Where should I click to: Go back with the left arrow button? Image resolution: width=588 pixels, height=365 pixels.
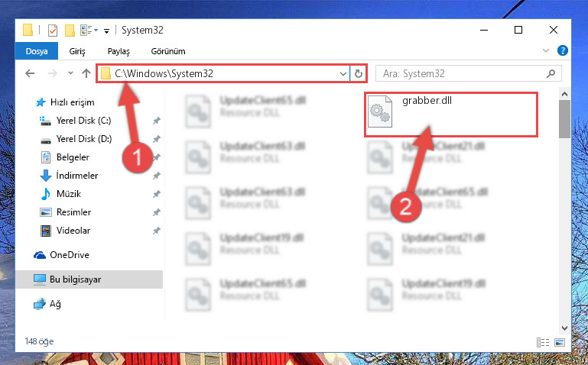(30, 73)
